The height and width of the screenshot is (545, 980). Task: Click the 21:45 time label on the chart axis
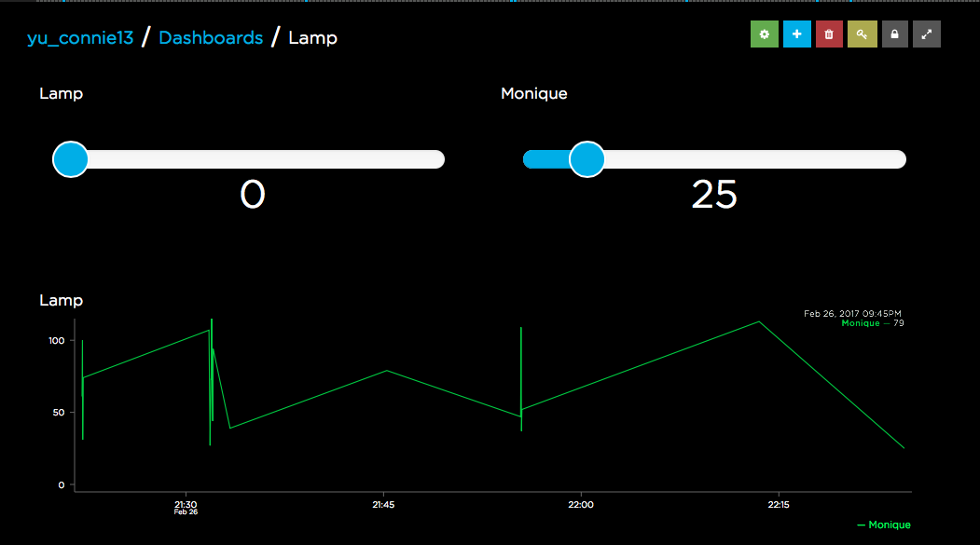pos(383,504)
